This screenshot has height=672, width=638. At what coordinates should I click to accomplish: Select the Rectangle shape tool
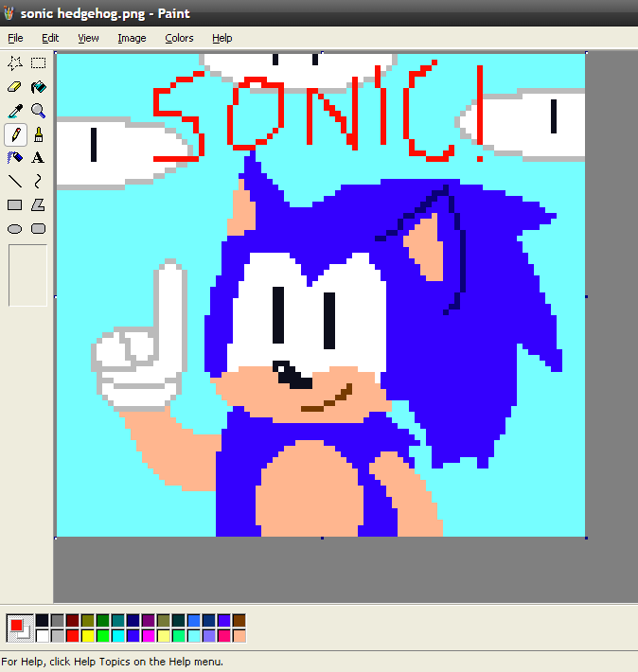(x=15, y=204)
